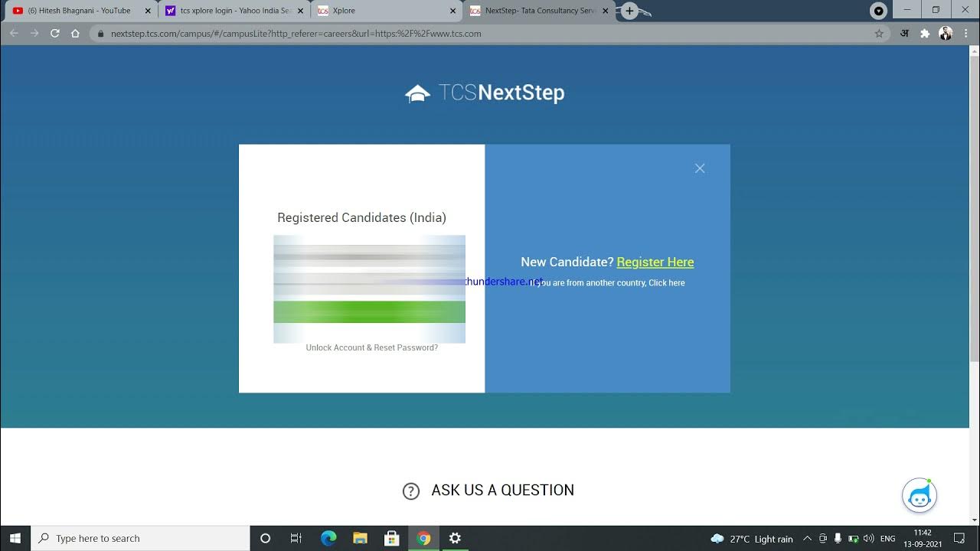Open the Chrome profile avatar

point(946,34)
